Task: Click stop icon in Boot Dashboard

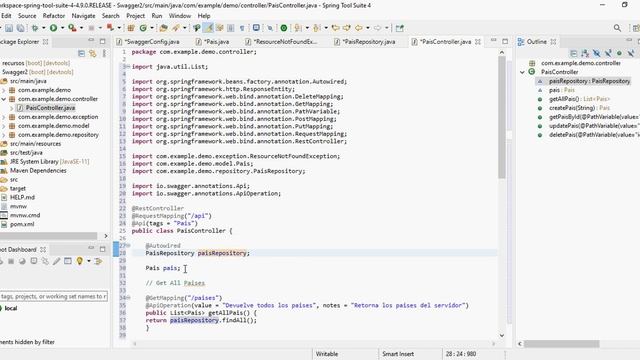Action: pos(11,261)
